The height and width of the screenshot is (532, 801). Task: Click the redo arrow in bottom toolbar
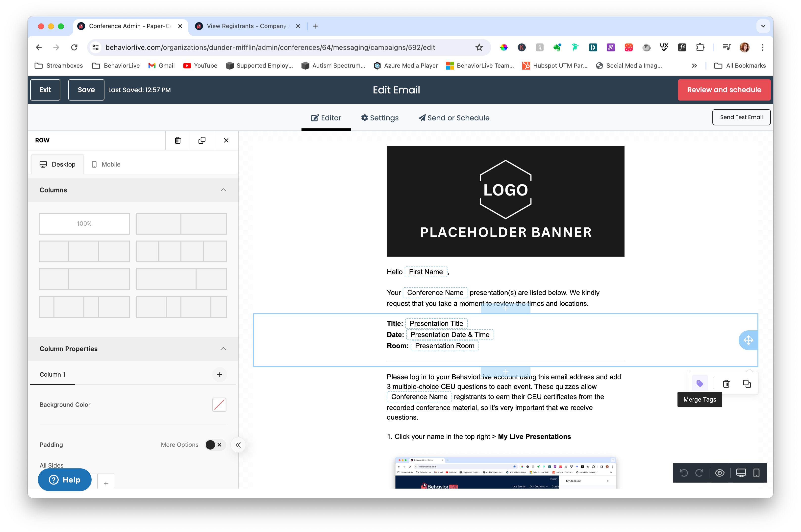tap(699, 473)
